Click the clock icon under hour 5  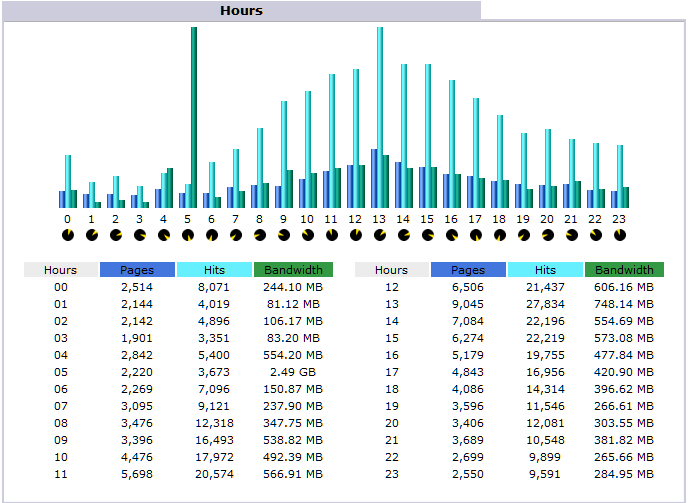(188, 235)
